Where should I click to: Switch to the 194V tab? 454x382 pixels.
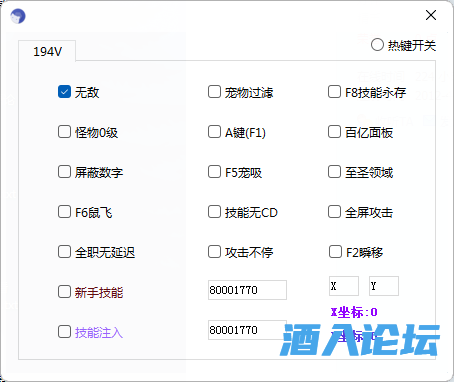click(x=47, y=51)
